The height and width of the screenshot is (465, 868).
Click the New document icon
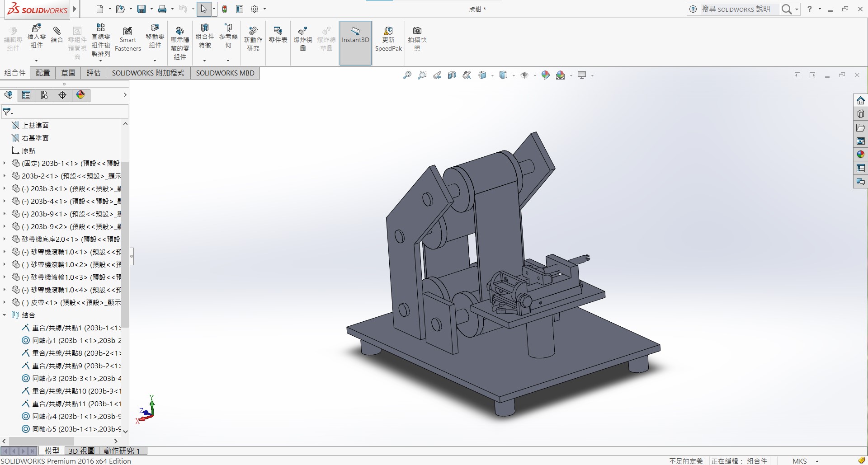[100, 9]
